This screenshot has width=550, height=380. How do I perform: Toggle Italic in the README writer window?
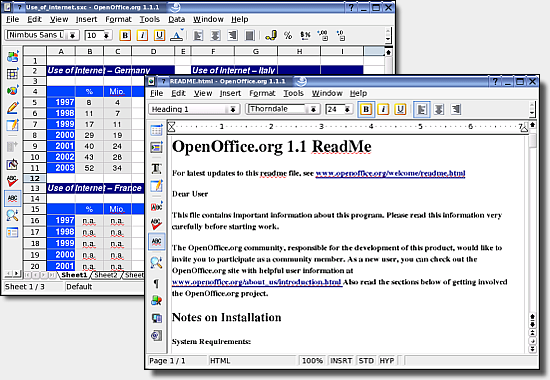pos(383,109)
